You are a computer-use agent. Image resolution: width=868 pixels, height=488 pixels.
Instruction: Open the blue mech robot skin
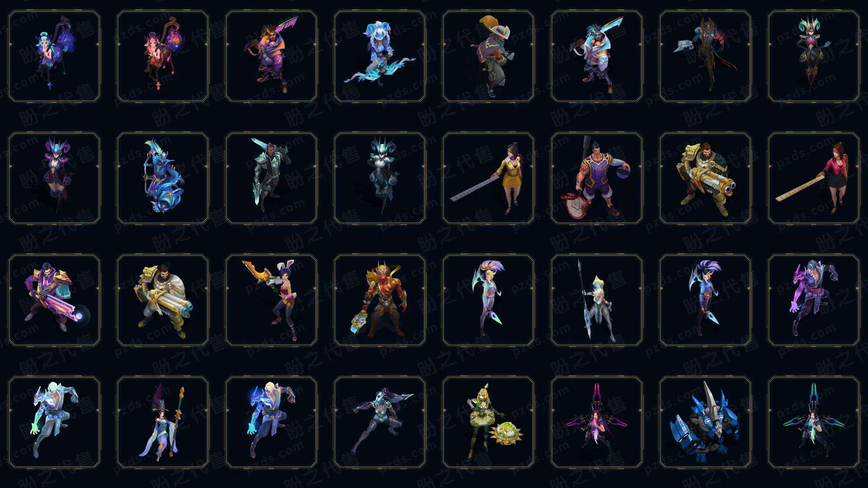705,422
